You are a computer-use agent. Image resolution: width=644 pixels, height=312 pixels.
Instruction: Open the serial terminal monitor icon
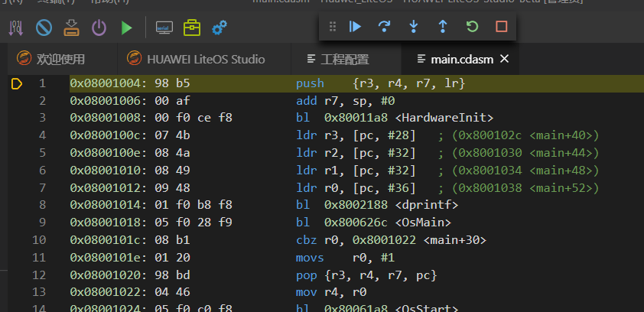pyautogui.click(x=164, y=28)
